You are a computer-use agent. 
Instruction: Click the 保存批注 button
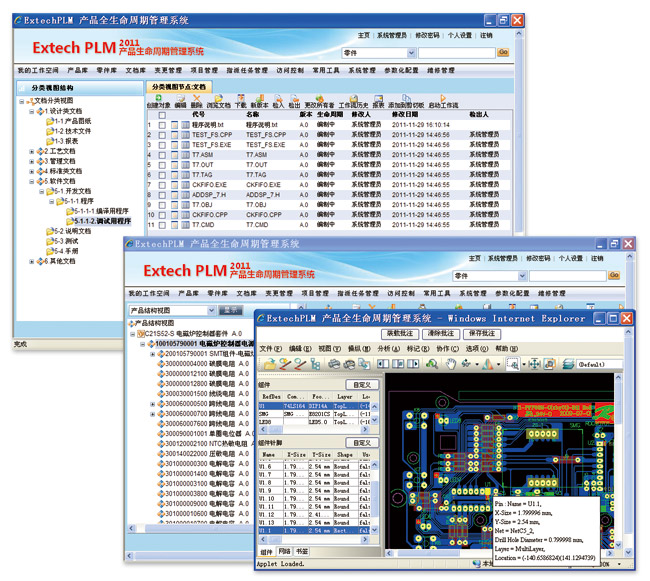(482, 333)
